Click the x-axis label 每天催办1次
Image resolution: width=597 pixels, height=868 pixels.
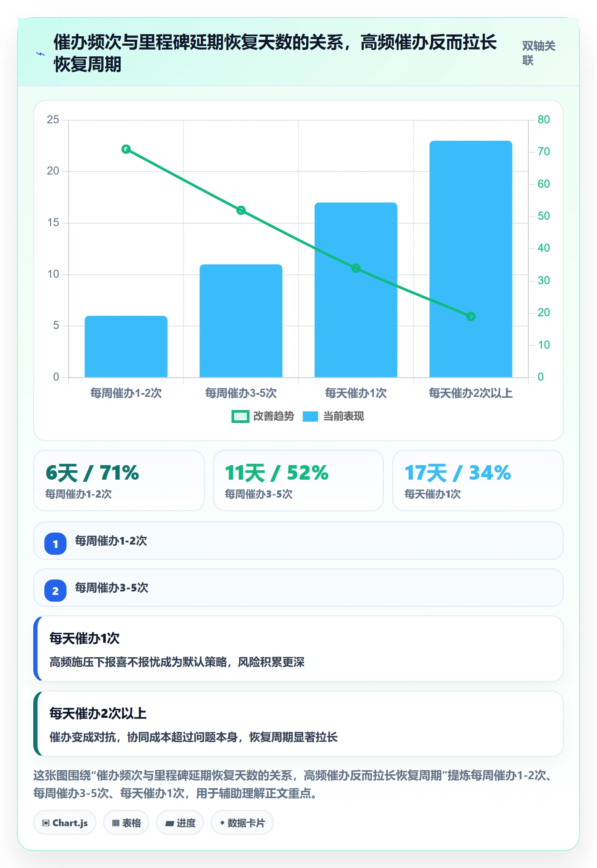(356, 393)
